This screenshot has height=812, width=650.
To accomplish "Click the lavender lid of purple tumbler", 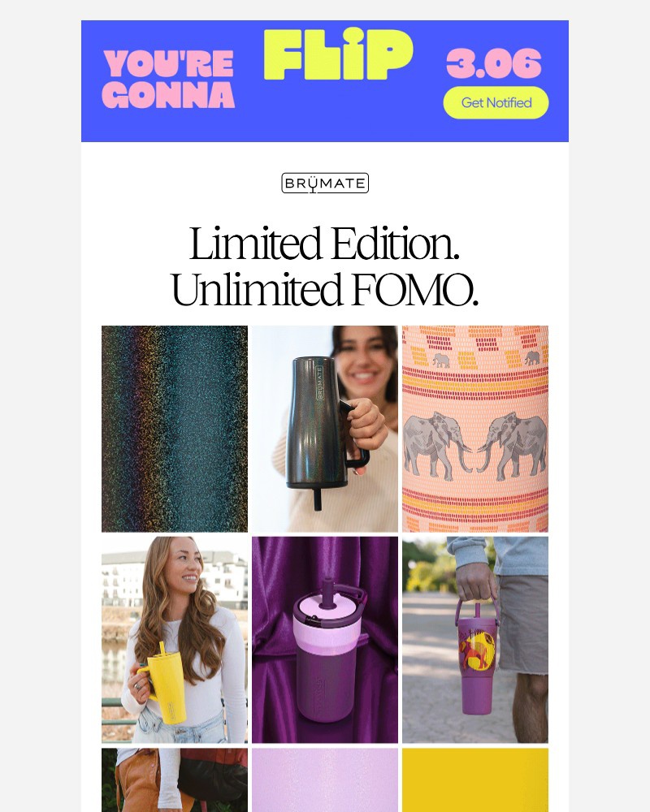I will 325,606.
